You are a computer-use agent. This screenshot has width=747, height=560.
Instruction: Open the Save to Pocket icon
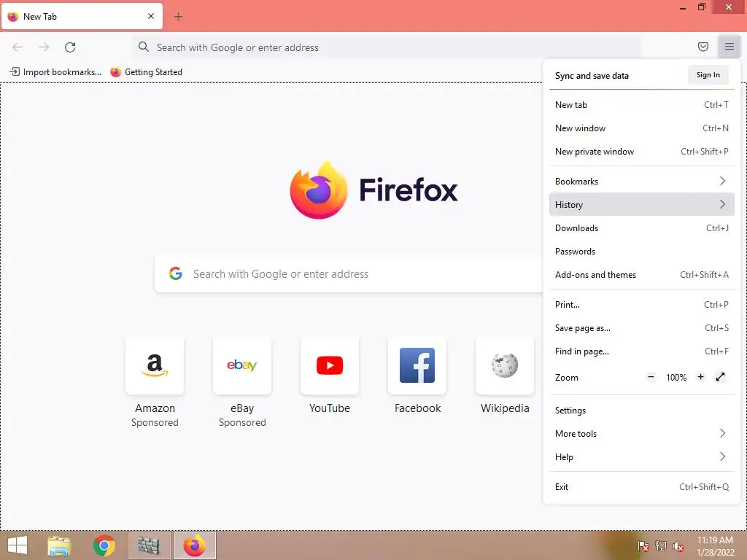pos(703,47)
